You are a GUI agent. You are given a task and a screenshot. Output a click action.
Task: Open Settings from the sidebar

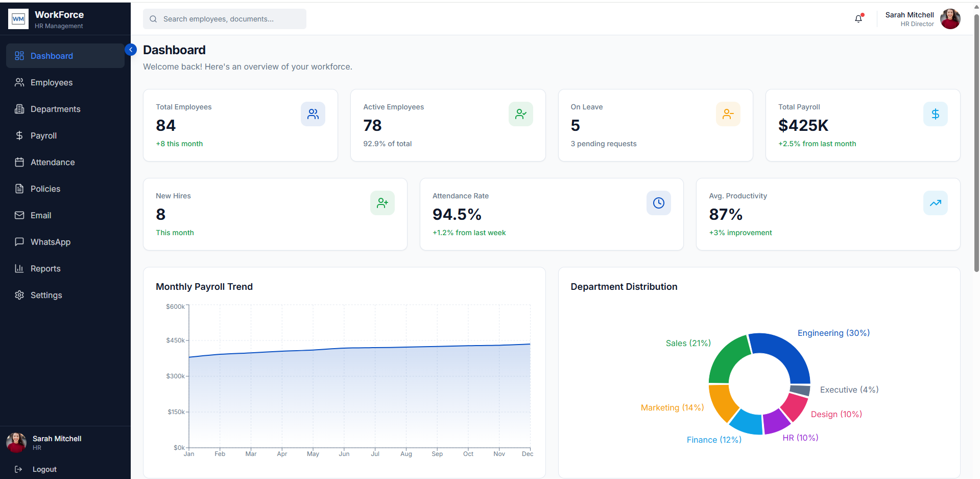46,295
